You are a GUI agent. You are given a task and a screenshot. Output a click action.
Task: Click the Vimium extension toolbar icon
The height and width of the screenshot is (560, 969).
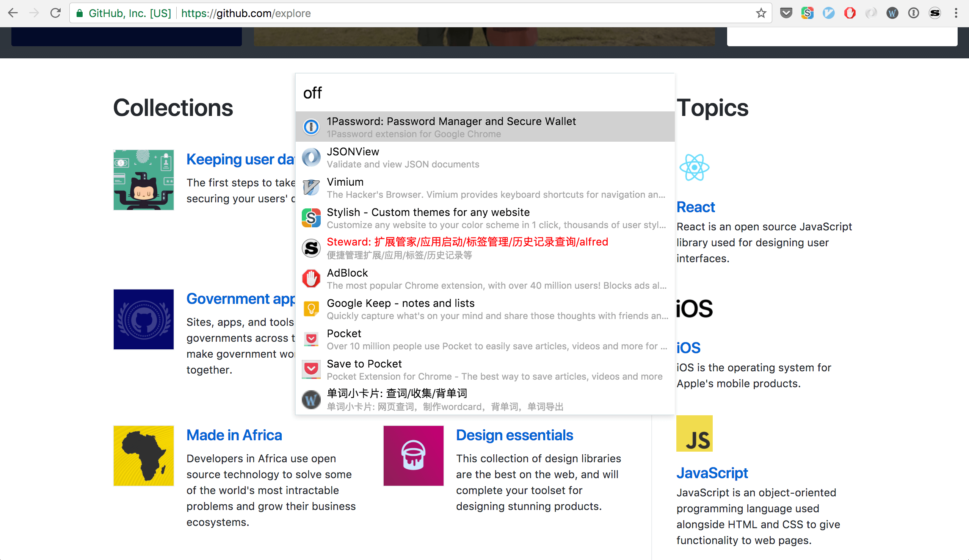coord(828,13)
